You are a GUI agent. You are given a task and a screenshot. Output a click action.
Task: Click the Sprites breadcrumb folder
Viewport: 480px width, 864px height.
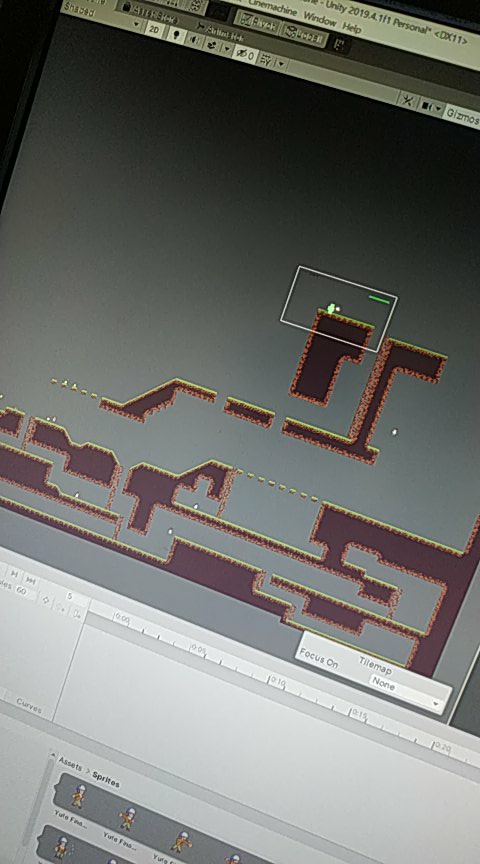105,781
